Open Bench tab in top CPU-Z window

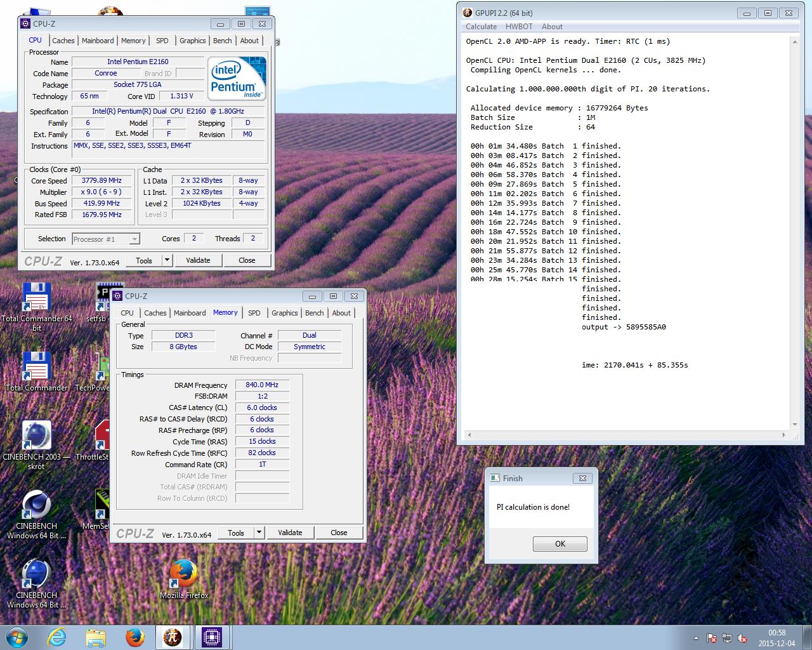tap(223, 41)
